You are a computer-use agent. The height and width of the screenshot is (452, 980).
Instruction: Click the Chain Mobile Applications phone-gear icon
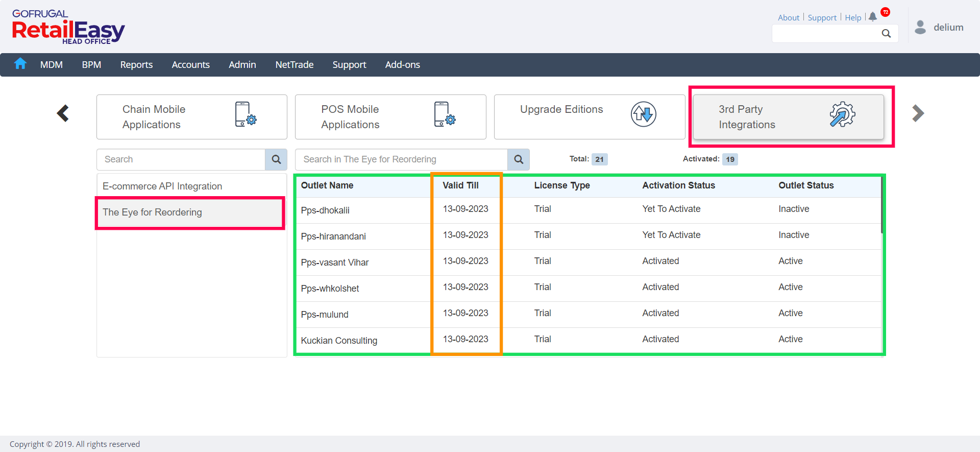tap(246, 114)
